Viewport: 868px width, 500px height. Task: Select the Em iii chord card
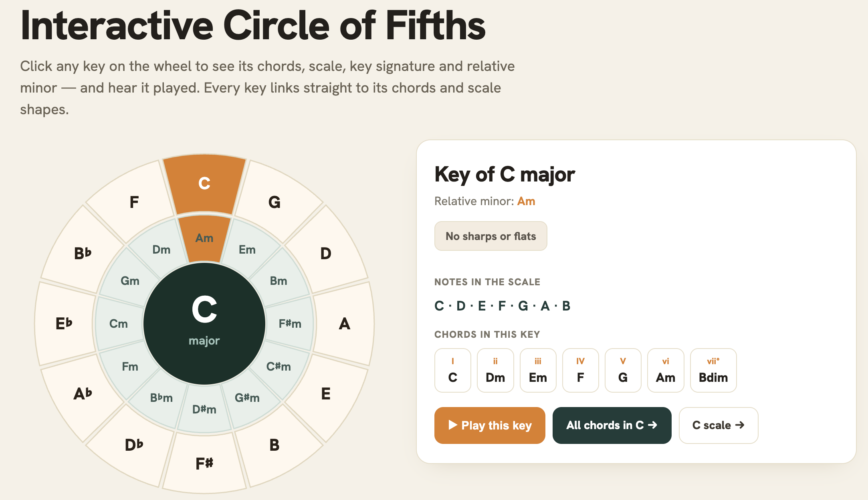point(538,370)
